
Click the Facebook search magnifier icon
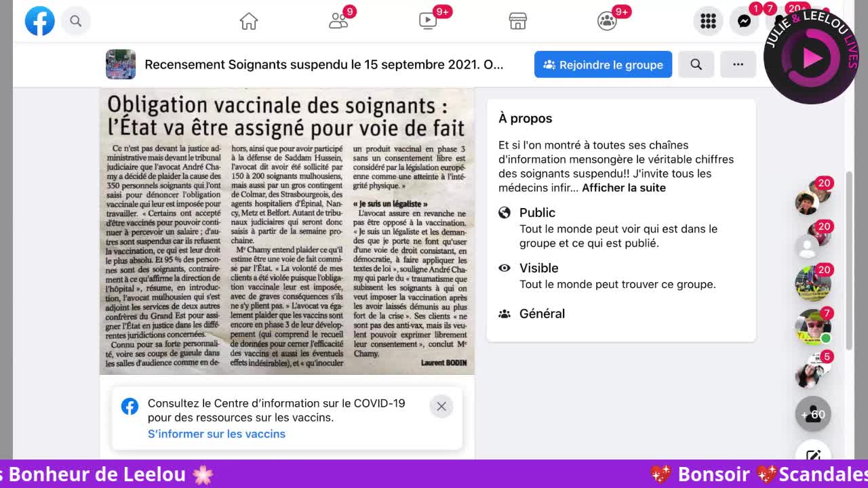click(76, 21)
